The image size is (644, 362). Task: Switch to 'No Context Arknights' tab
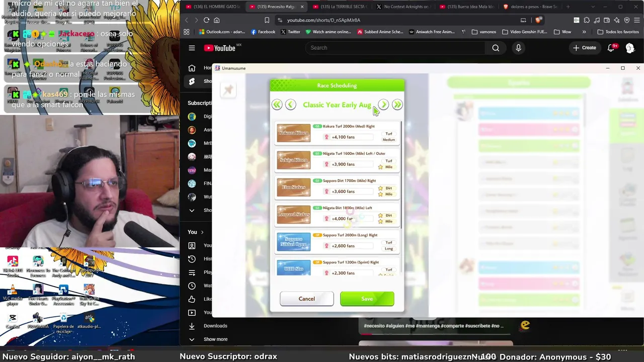404,7
